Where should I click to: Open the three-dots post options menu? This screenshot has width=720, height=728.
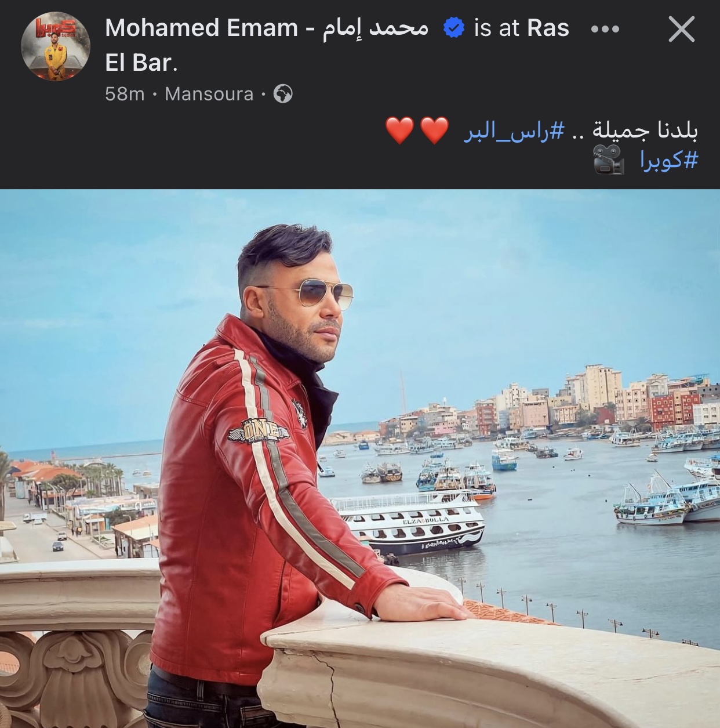pos(605,28)
